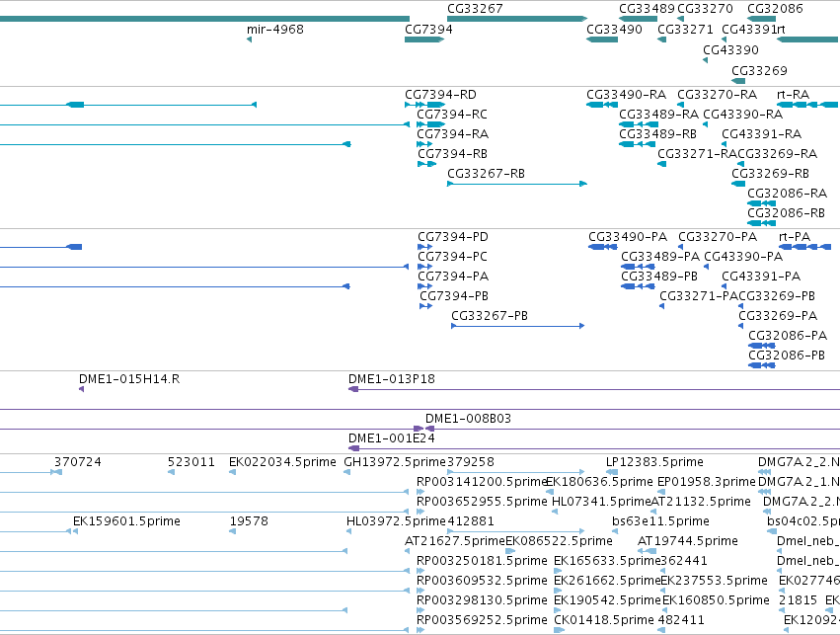Select EST CK01418.5prime
Viewport: 840px width, 635px height.
pyautogui.click(x=604, y=620)
